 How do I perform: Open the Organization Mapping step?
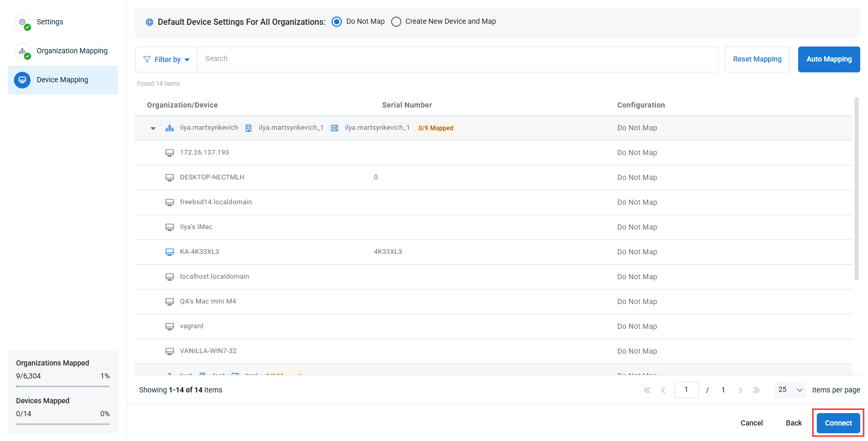point(72,51)
